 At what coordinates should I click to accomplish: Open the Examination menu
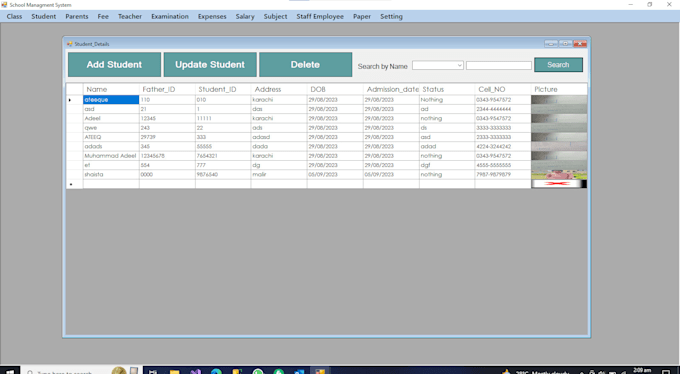click(x=170, y=16)
